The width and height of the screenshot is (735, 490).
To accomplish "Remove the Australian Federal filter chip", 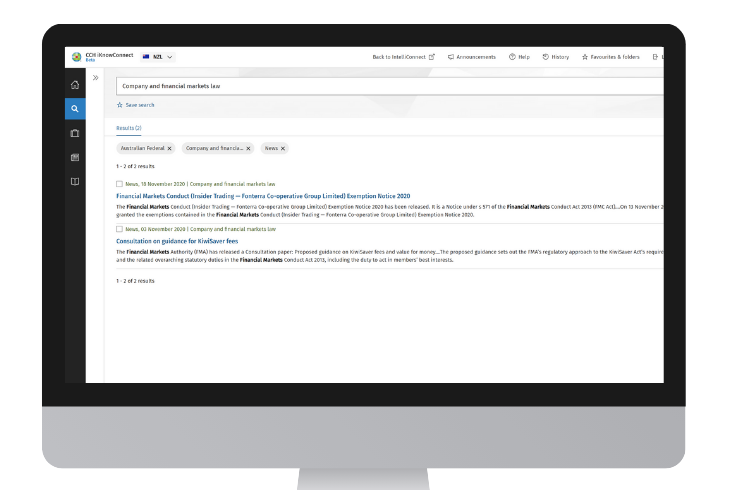I will point(169,148).
